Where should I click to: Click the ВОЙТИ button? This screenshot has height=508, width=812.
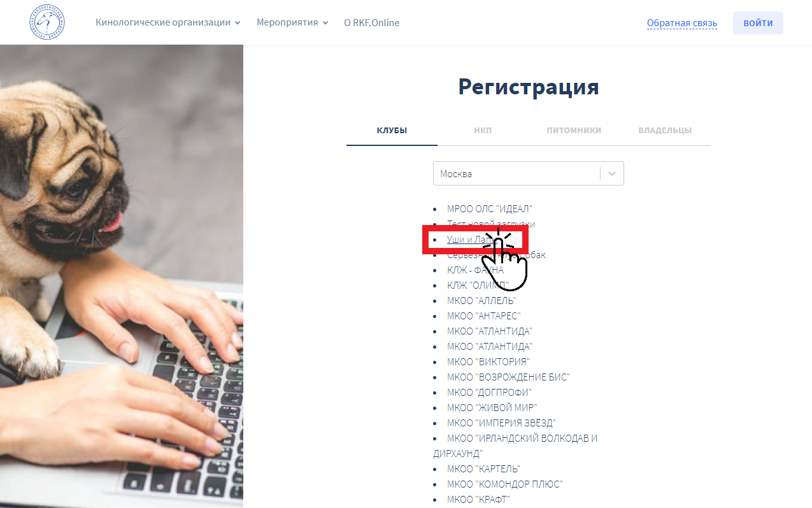point(758,23)
